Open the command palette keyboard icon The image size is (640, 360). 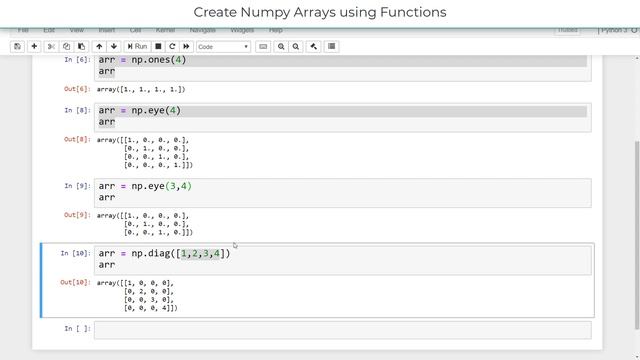263,47
